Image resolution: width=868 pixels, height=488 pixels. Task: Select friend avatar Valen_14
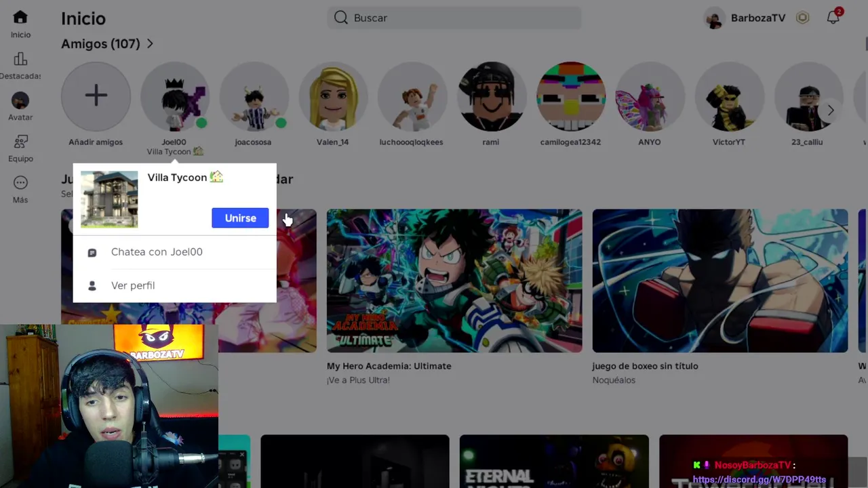click(333, 96)
